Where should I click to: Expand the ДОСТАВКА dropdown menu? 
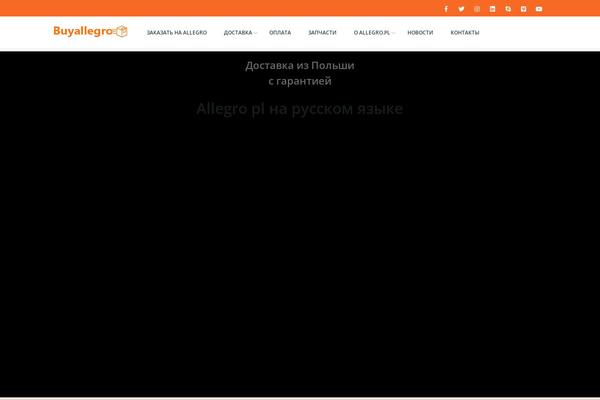point(240,33)
